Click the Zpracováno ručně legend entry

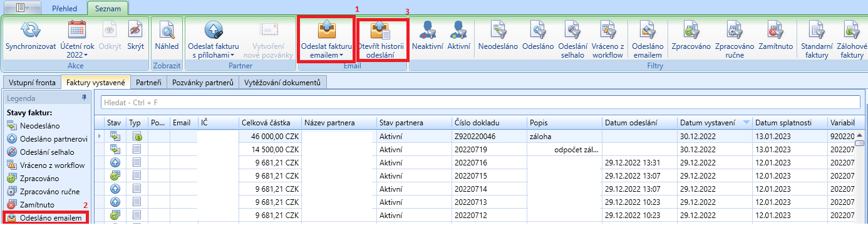pos(43,191)
